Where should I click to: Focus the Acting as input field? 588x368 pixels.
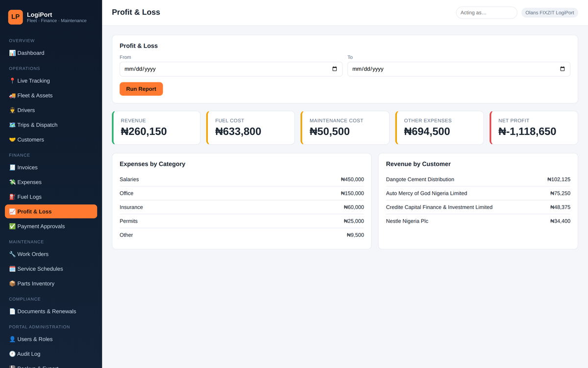click(x=487, y=13)
